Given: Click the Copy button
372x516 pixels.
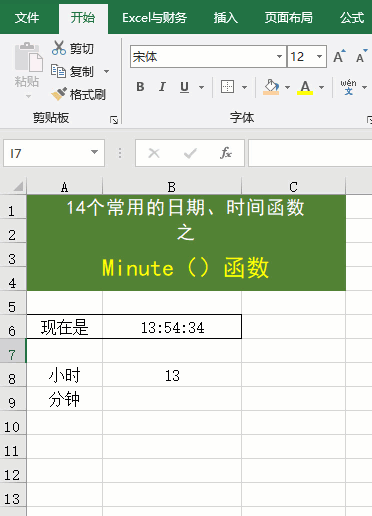Looking at the screenshot, I should click(x=72, y=71).
